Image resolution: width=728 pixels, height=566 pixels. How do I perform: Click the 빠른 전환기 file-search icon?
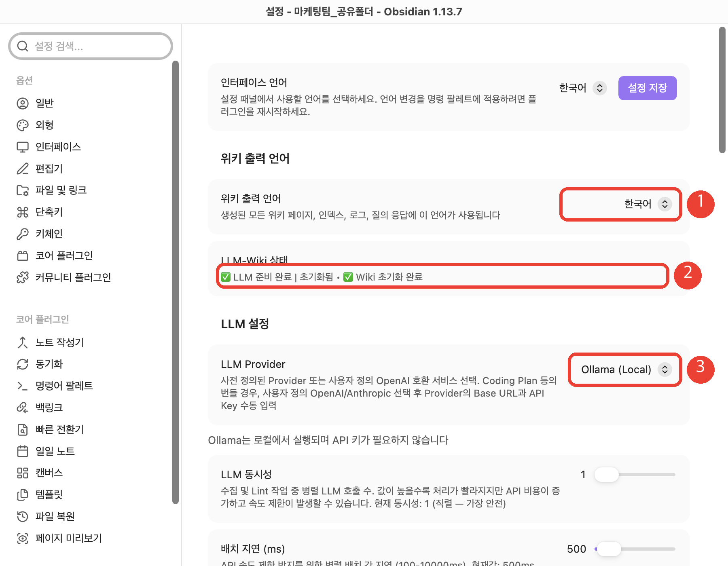coord(23,429)
